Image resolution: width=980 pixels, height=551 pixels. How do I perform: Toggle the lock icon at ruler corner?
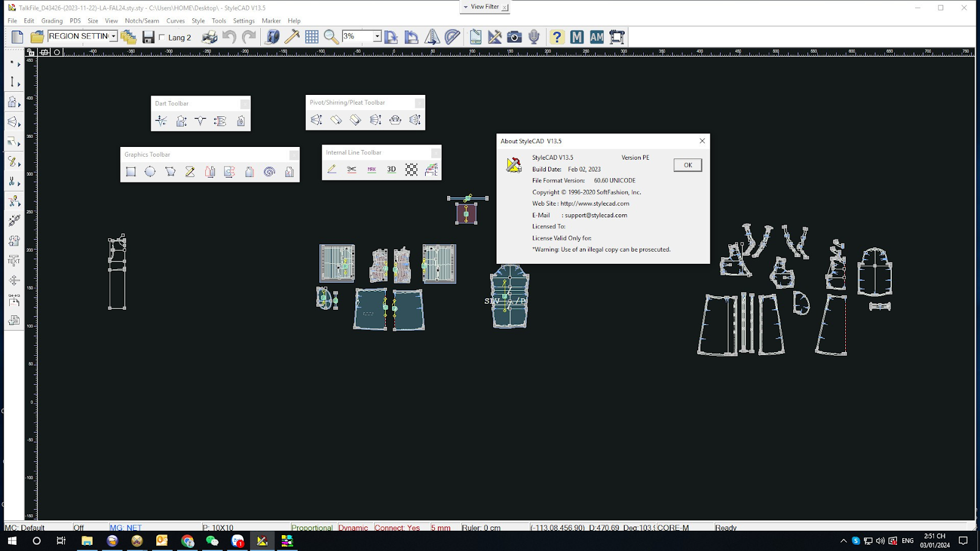click(31, 52)
